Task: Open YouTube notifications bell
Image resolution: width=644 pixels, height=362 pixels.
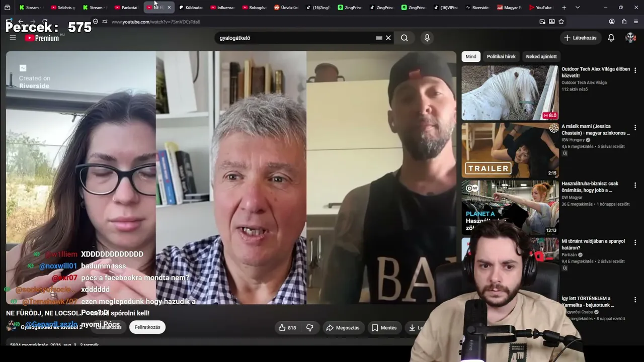Action: coord(611,38)
